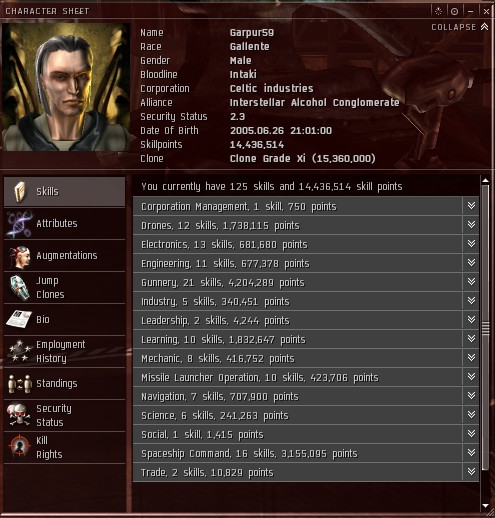Click the pin icon in the title bar
The width and height of the screenshot is (495, 518).
coord(454,11)
